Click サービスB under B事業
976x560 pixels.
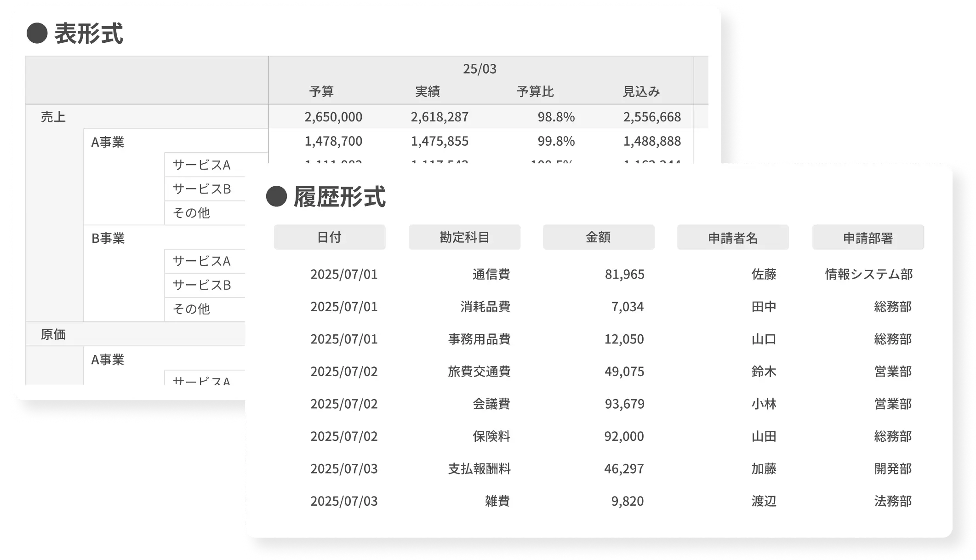201,285
